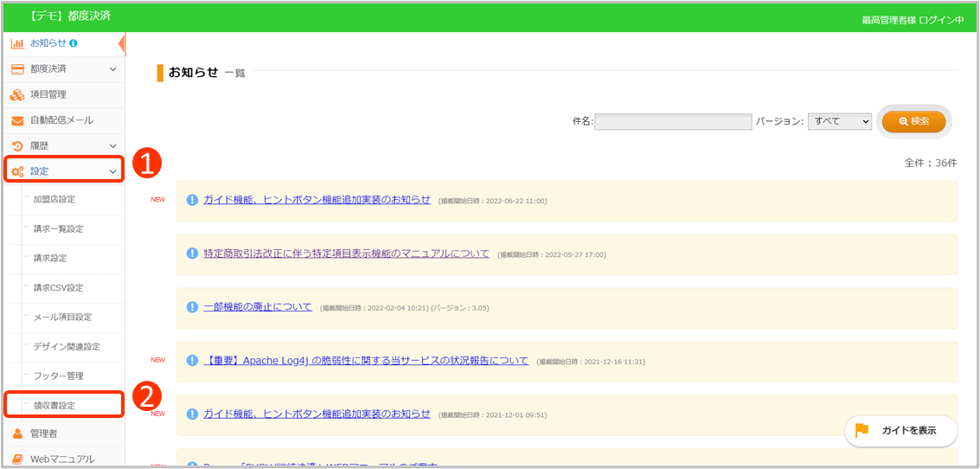The width and height of the screenshot is (980, 469).
Task: Open 領収書設定 in the settings submenu
Action: point(54,405)
